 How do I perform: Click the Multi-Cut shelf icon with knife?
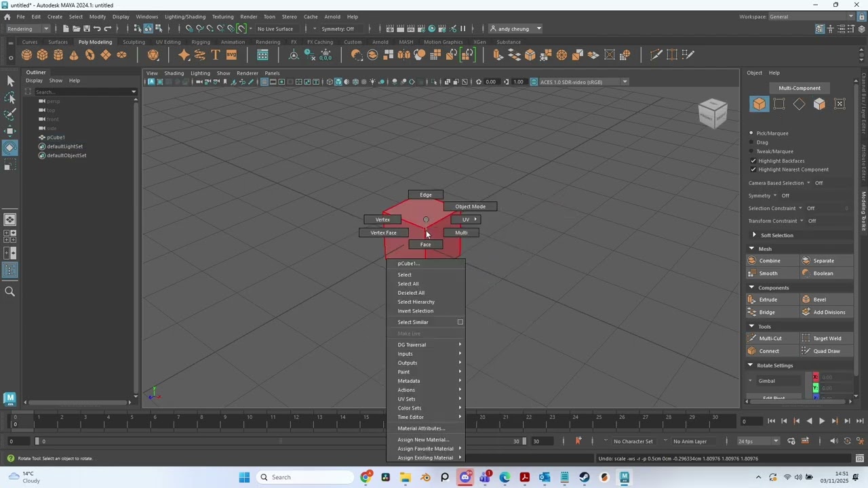656,55
